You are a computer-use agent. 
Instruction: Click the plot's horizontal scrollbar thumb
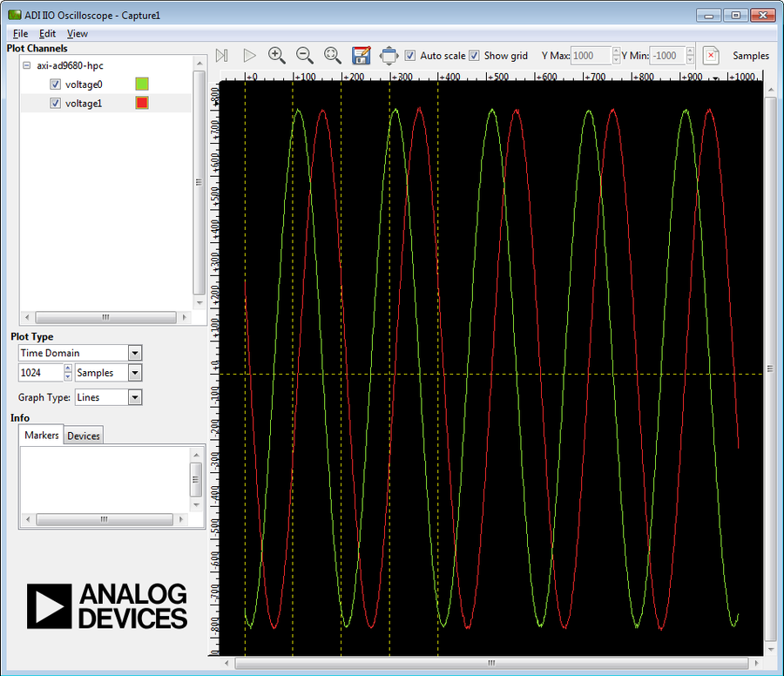[x=491, y=663]
